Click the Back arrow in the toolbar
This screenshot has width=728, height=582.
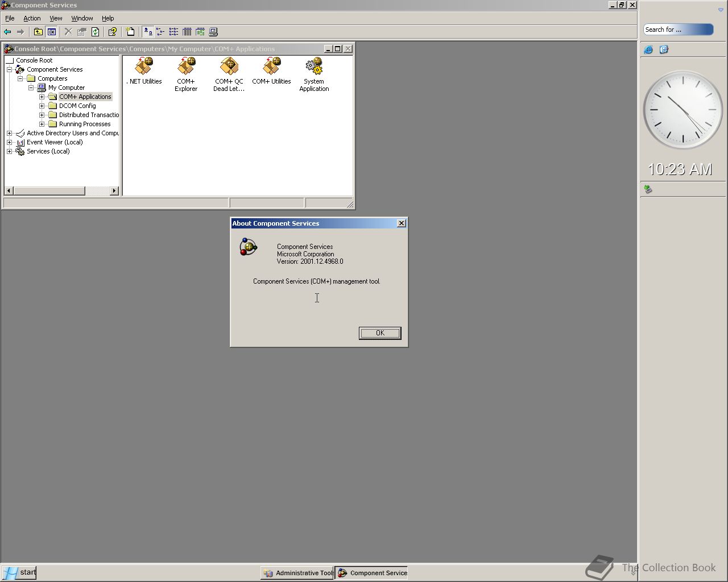tap(7, 32)
